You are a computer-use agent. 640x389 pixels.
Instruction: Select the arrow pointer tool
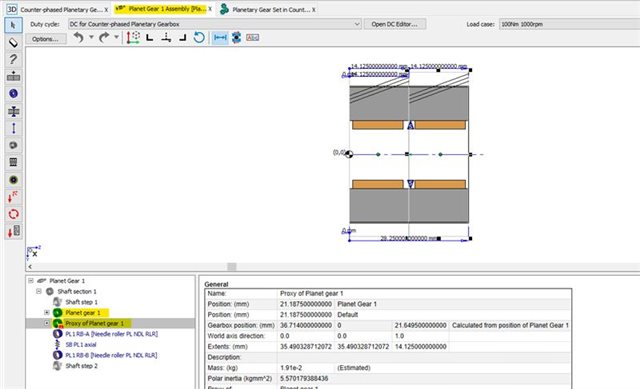click(13, 25)
